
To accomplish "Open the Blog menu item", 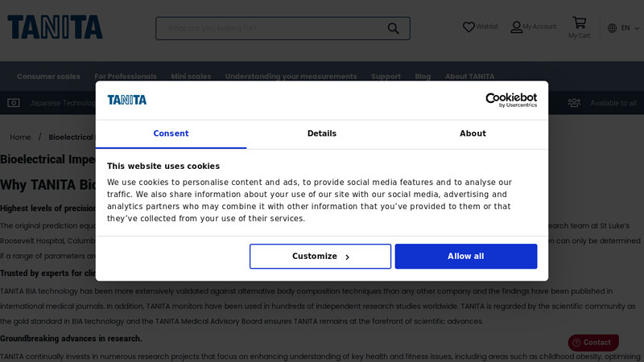I will coord(423,76).
